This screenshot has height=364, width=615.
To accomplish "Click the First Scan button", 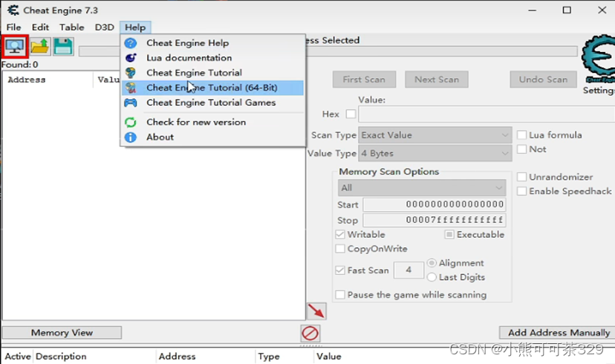I will (x=364, y=79).
